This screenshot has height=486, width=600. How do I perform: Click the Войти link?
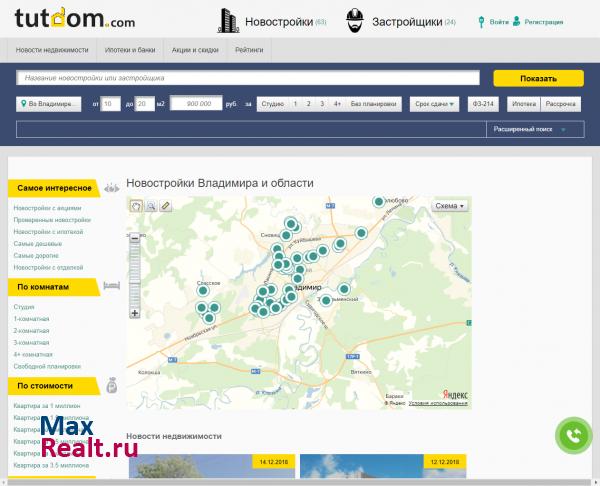pyautogui.click(x=499, y=22)
